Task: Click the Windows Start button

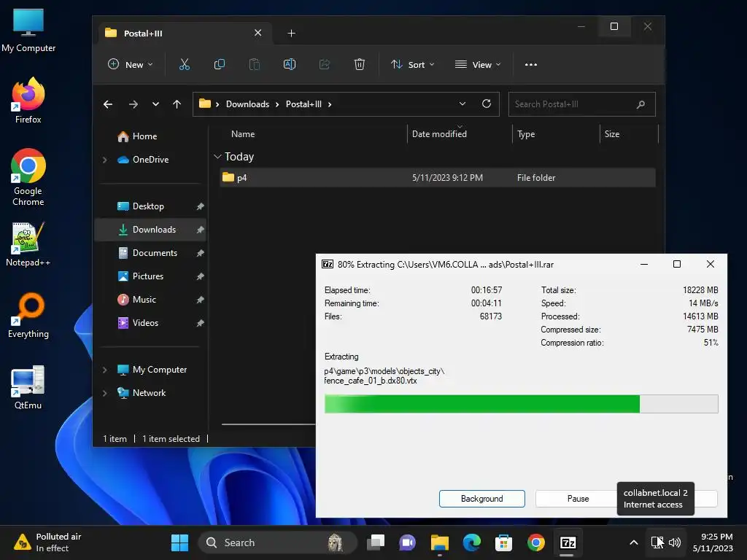Action: pos(179,542)
